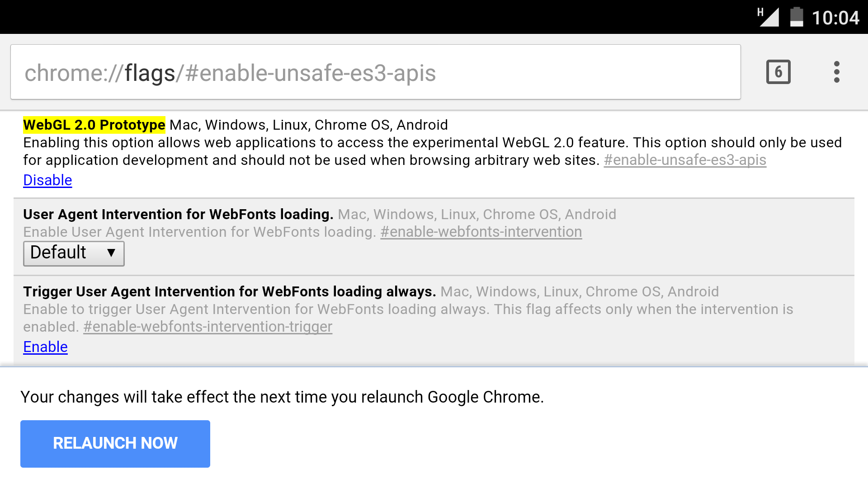Click the Relaunch Now button
The height and width of the screenshot is (488, 868).
point(115,444)
